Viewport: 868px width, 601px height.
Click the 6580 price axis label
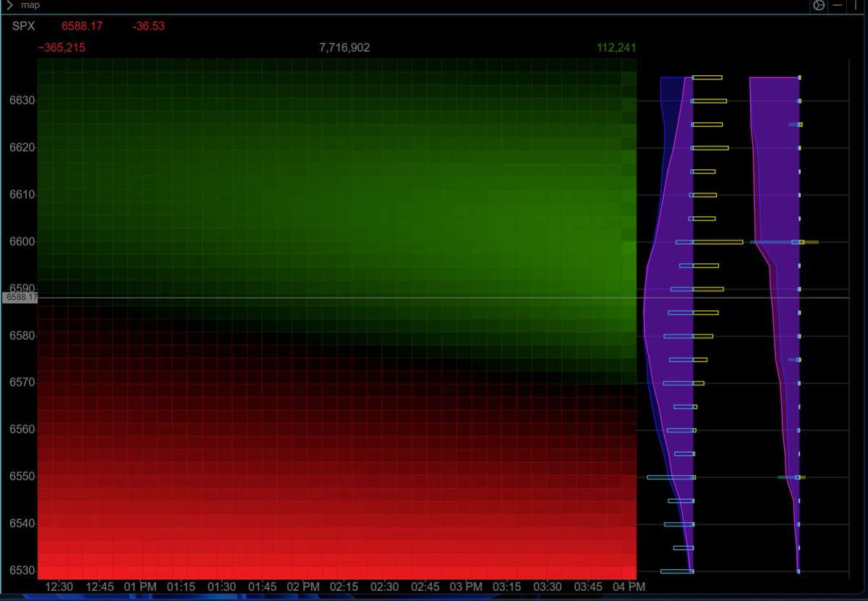click(x=22, y=336)
